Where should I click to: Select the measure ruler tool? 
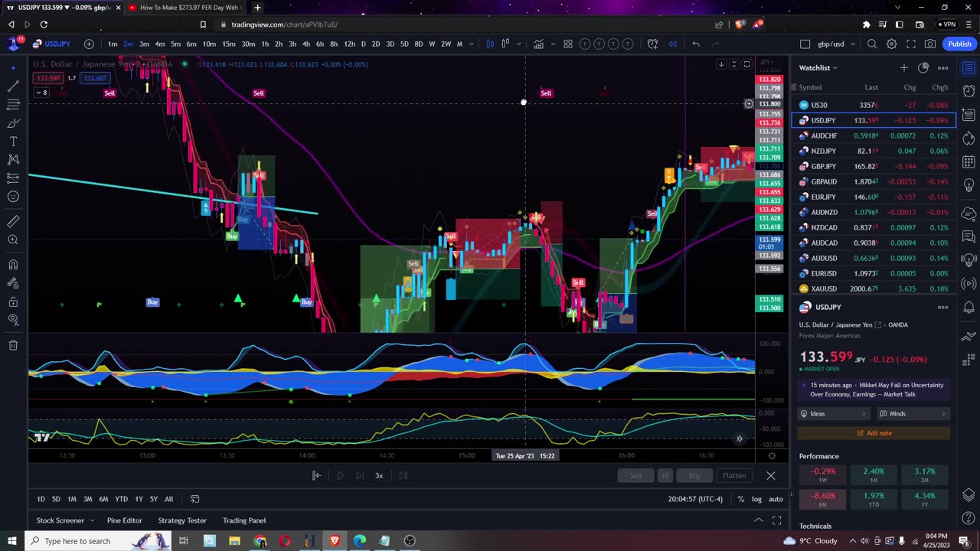click(13, 221)
